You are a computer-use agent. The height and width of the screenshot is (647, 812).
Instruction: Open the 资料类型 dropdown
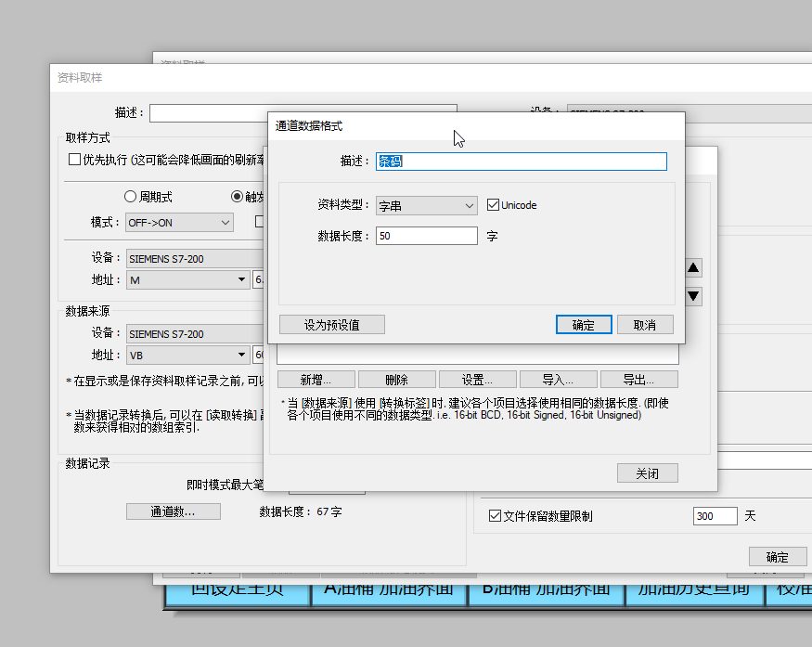[426, 206]
